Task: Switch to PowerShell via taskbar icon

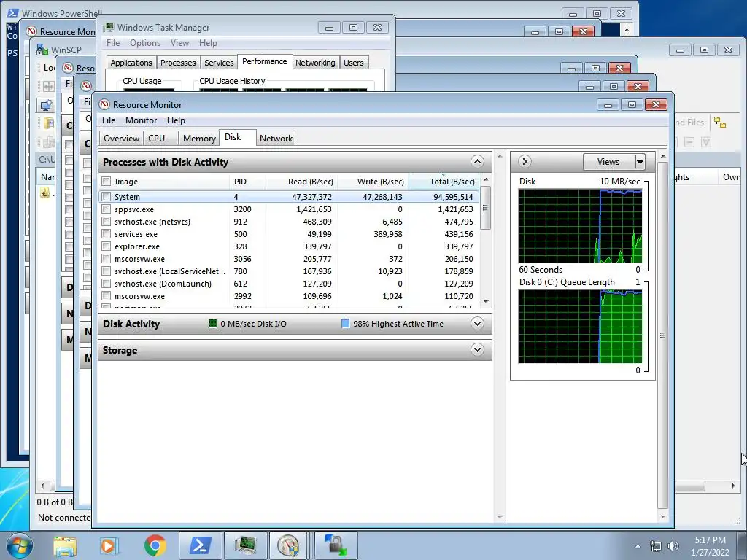Action: [x=201, y=545]
